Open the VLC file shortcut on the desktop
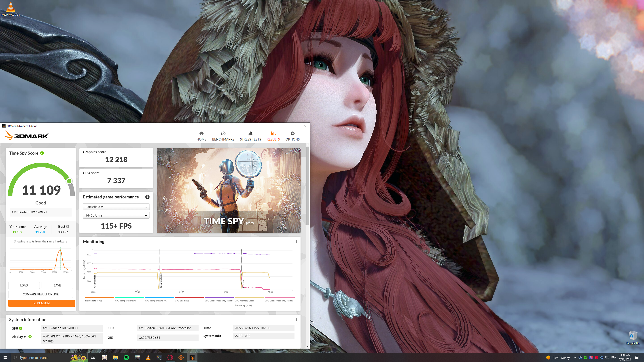The height and width of the screenshot is (362, 644). [x=11, y=9]
